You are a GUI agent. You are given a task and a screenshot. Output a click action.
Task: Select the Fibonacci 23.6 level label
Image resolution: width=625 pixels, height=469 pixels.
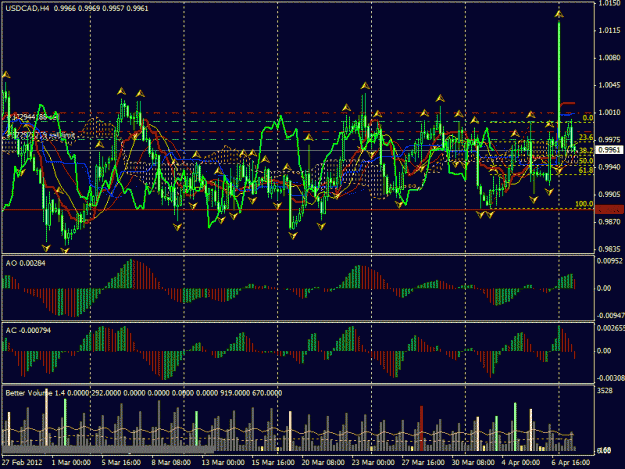pos(586,138)
